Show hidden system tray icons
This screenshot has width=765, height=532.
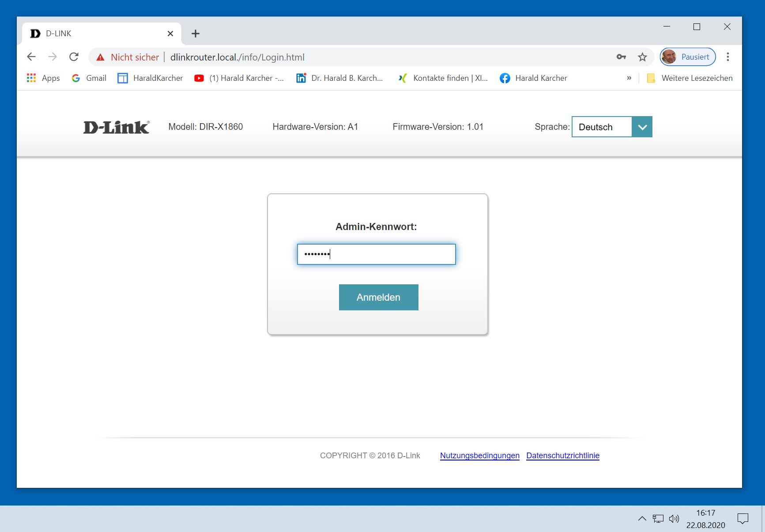point(642,519)
